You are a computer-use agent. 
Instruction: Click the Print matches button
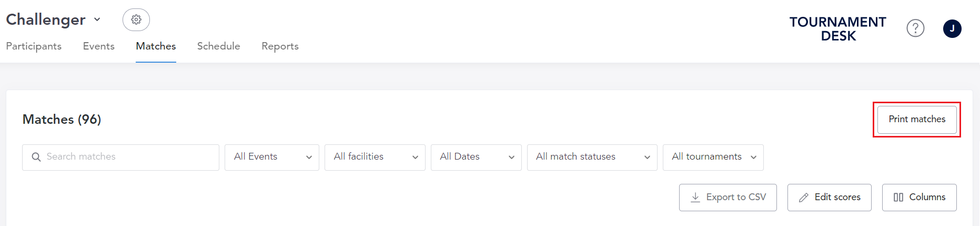(x=917, y=120)
